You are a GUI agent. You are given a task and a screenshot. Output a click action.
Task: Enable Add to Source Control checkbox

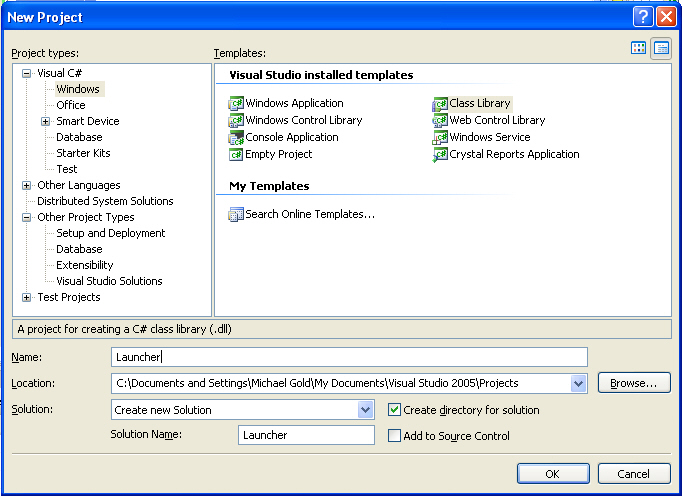tap(394, 436)
